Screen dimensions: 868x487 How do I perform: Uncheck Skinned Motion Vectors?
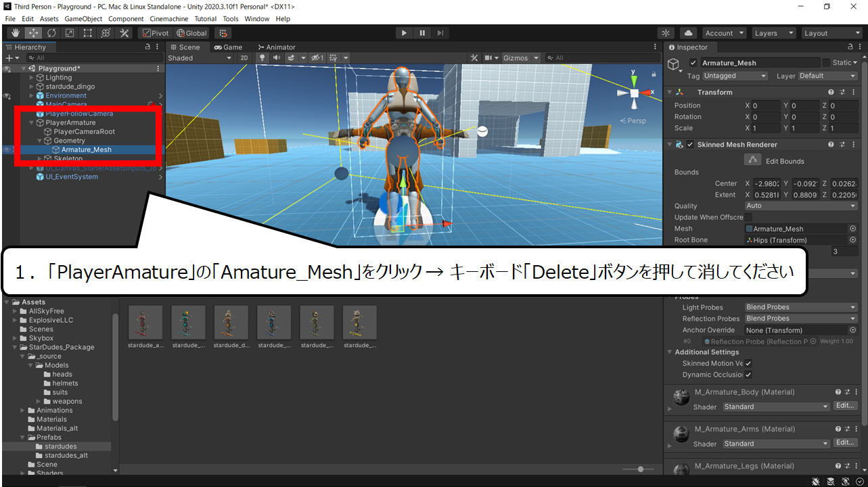coord(748,363)
